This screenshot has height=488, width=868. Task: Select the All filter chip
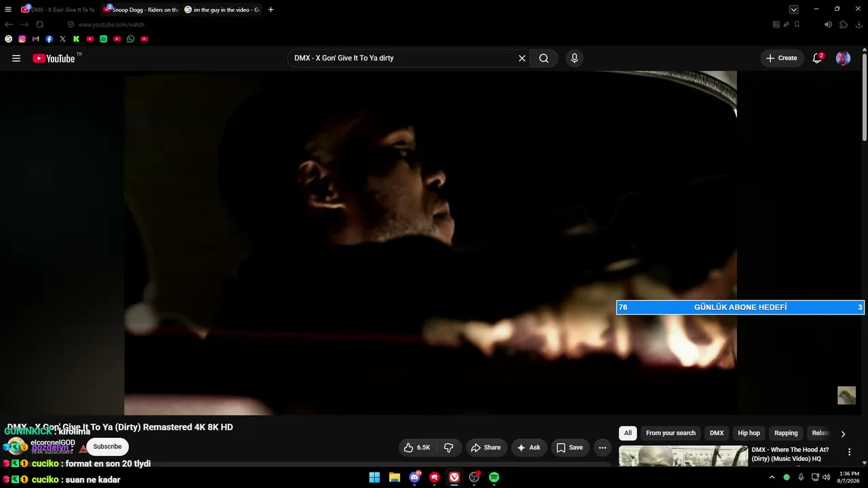[628, 433]
